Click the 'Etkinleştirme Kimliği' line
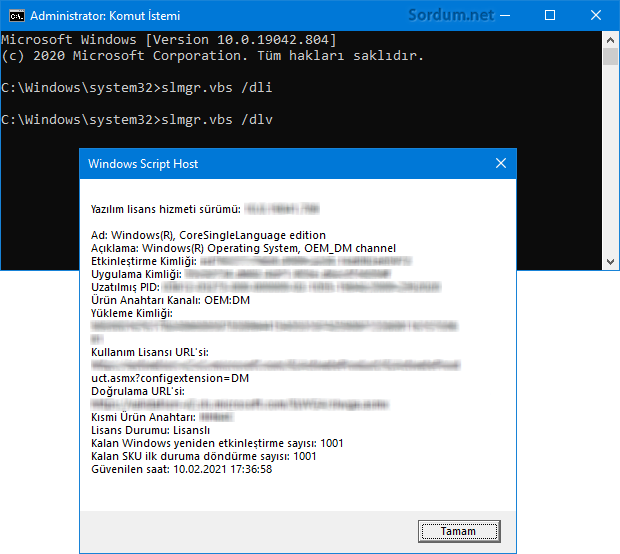Viewport: 620px width, 554px height. [251, 261]
